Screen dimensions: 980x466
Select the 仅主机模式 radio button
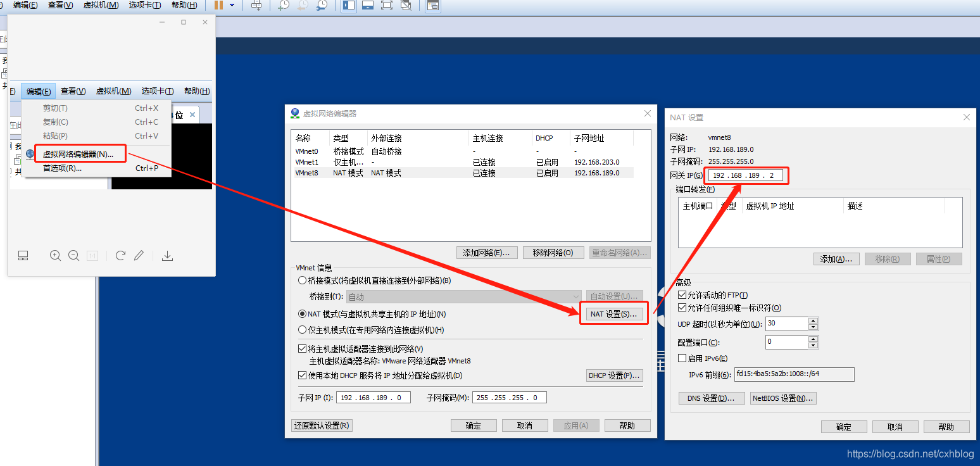[302, 330]
